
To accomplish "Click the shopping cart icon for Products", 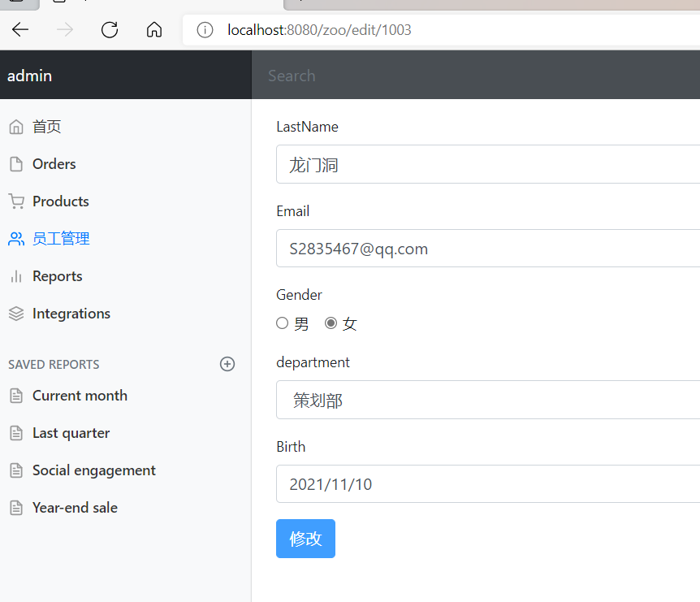I will 15,201.
